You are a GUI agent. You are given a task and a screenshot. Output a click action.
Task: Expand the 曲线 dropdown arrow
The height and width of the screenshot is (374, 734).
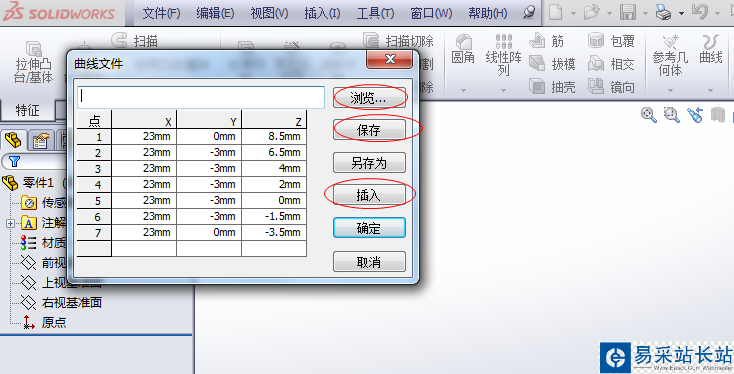pos(711,90)
